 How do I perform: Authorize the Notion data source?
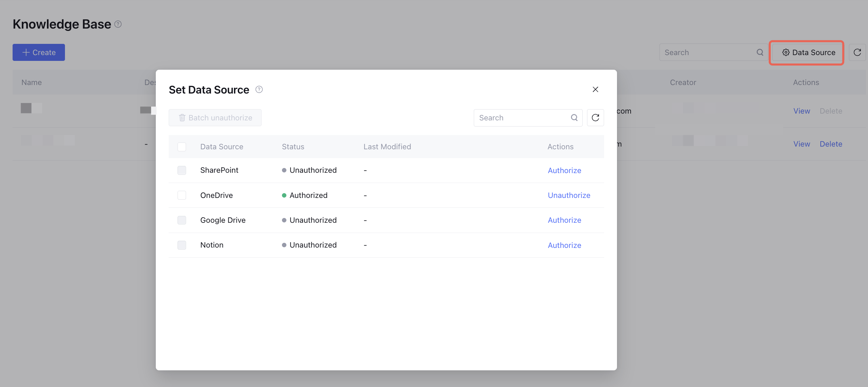(x=564, y=245)
